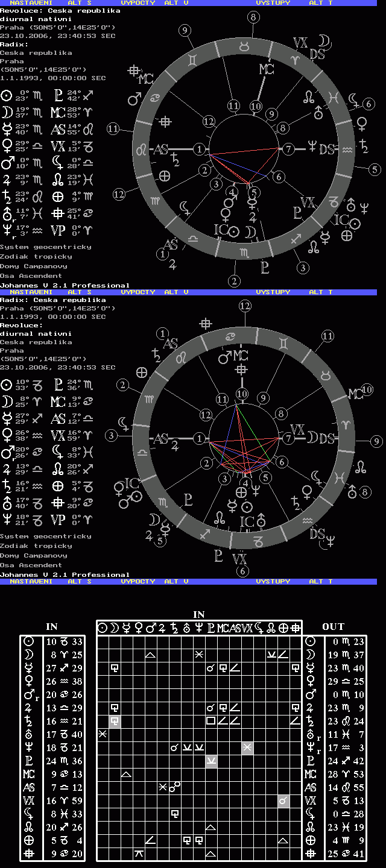Image resolution: width=386 pixels, height=868 pixels.
Task: Click outer house 8 marker atop the upper chart
Action: coord(252,17)
